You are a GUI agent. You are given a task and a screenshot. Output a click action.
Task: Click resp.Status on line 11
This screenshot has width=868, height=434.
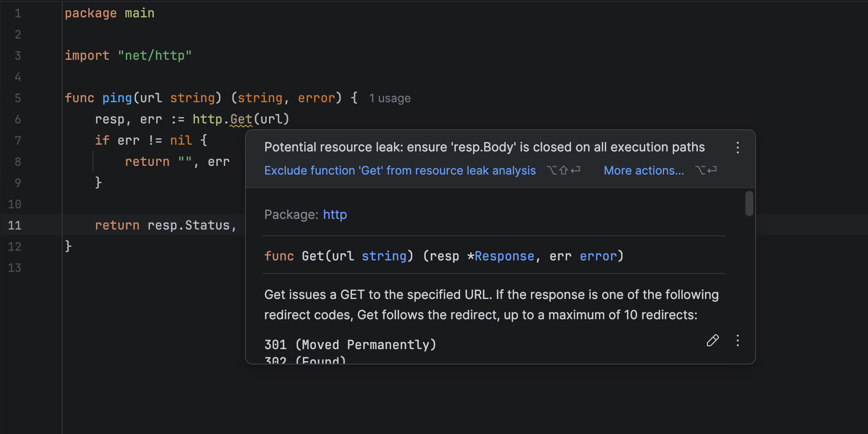pos(188,226)
